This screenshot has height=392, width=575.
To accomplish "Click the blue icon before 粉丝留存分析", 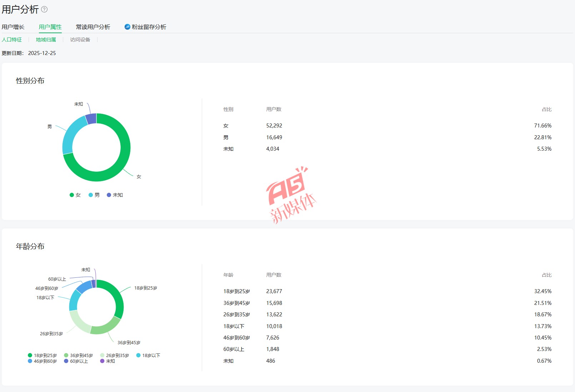I will pyautogui.click(x=127, y=27).
